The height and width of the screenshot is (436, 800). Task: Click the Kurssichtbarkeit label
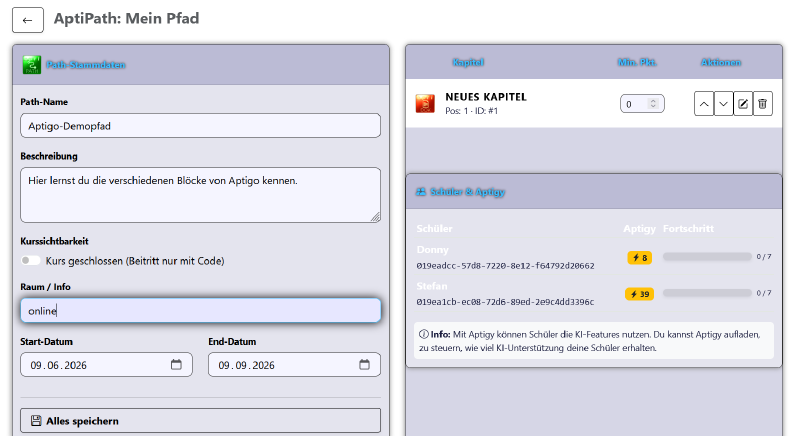pyautogui.click(x=54, y=241)
